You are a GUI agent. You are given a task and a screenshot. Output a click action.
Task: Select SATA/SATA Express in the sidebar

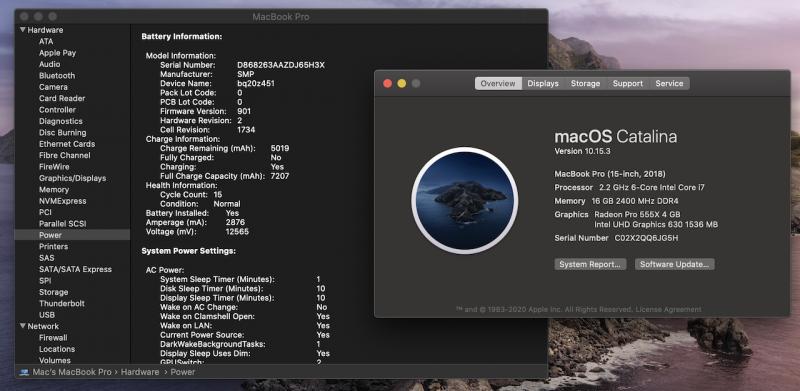[x=75, y=269]
